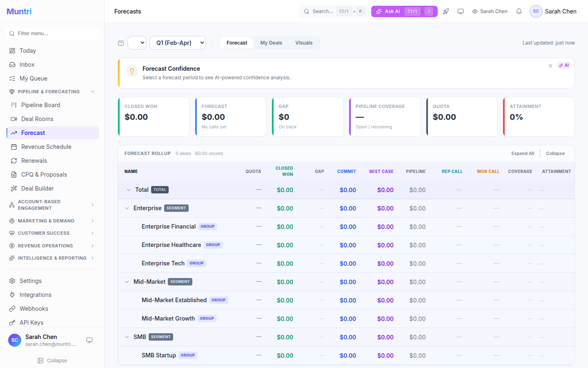Dismiss the Forecast Confidence banner
Screen dimensions: 588x368
550,65
